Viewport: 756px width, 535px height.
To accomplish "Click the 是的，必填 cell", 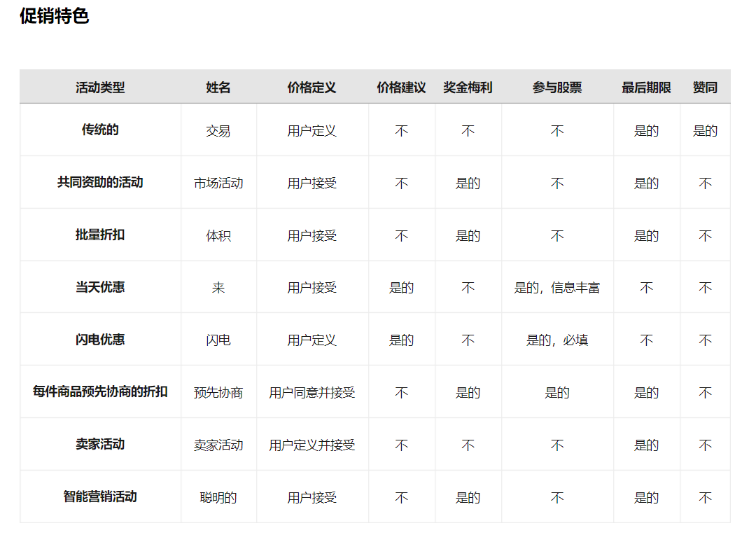I will click(556, 340).
